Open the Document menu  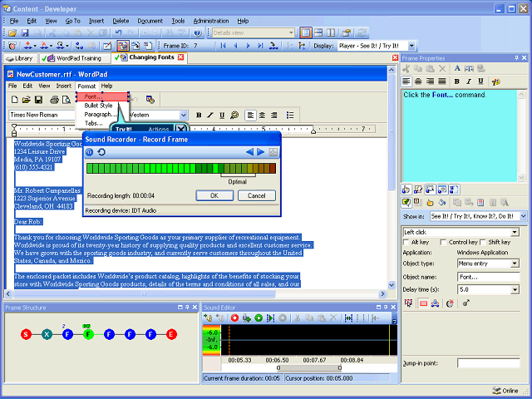click(150, 21)
